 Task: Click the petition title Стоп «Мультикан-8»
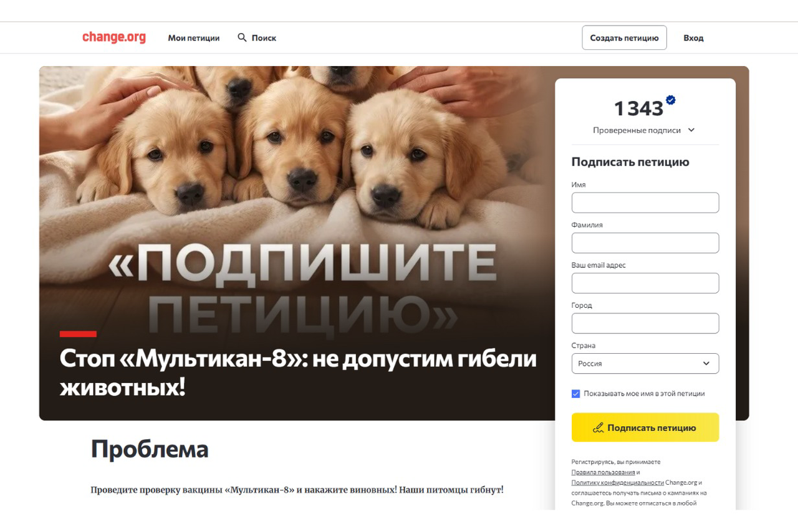[x=298, y=373]
